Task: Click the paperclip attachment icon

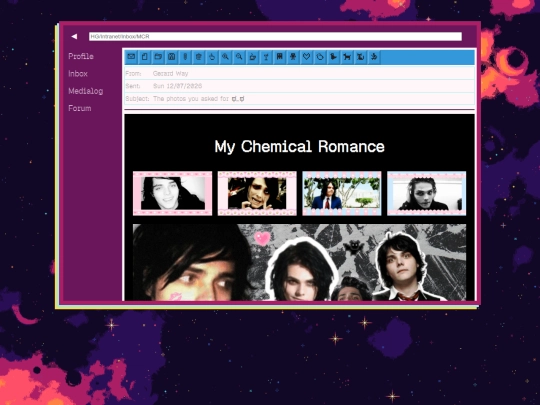Action: tap(185, 57)
